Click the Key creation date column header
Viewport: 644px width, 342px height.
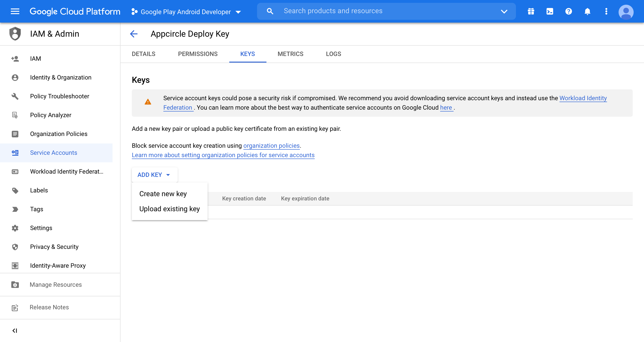(244, 198)
